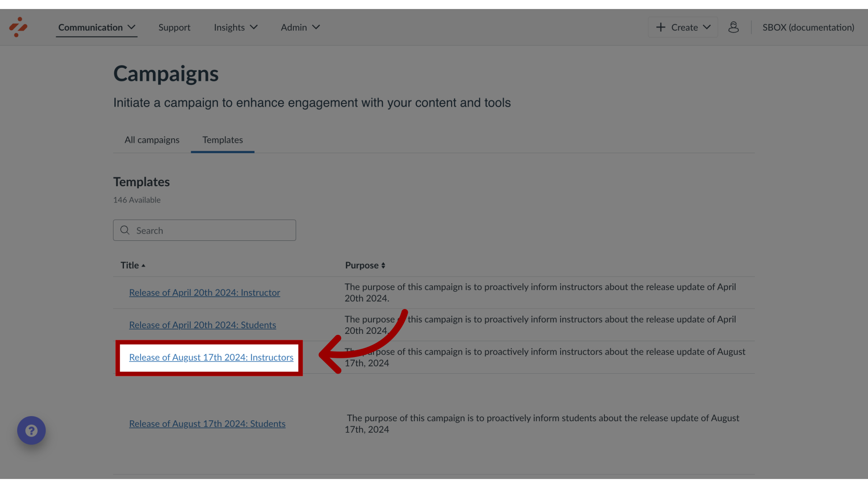
Task: Click the Templates section heading
Action: click(142, 182)
